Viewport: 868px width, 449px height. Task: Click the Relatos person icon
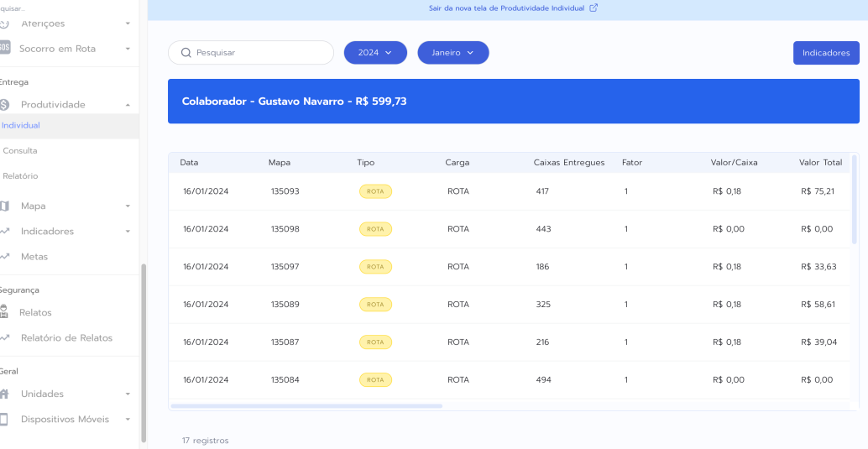5,312
